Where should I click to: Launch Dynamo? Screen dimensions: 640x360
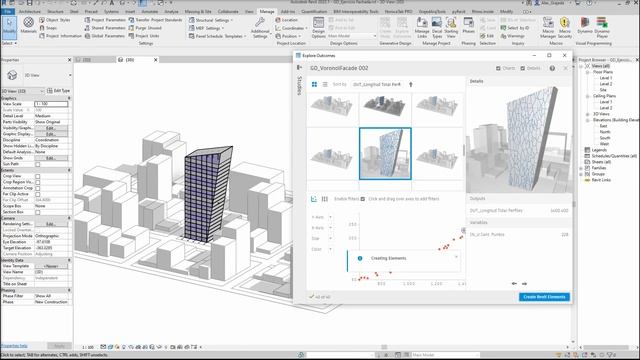tap(585, 25)
